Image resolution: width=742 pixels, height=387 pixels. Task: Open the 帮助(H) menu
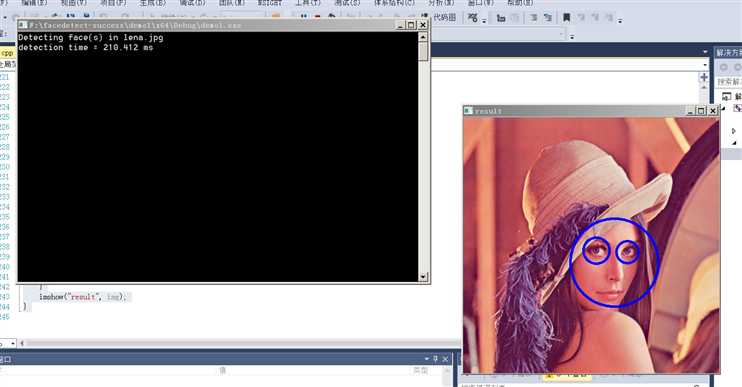[520, 3]
